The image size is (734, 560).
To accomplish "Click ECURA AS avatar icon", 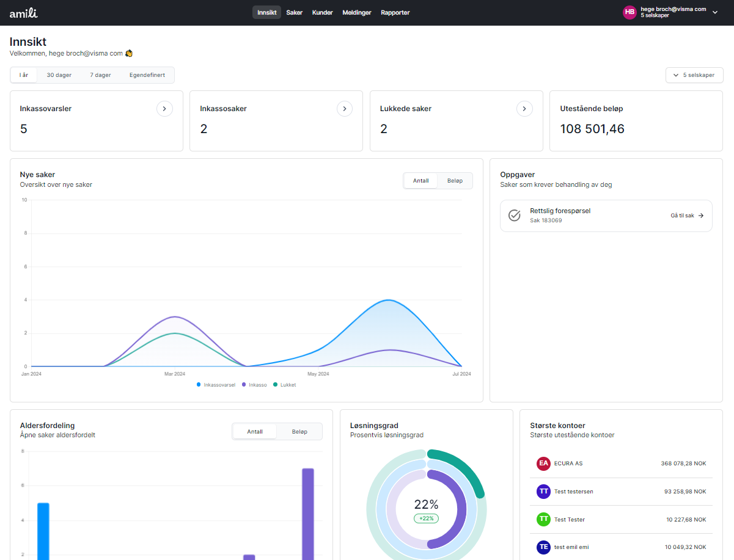I will (x=543, y=464).
